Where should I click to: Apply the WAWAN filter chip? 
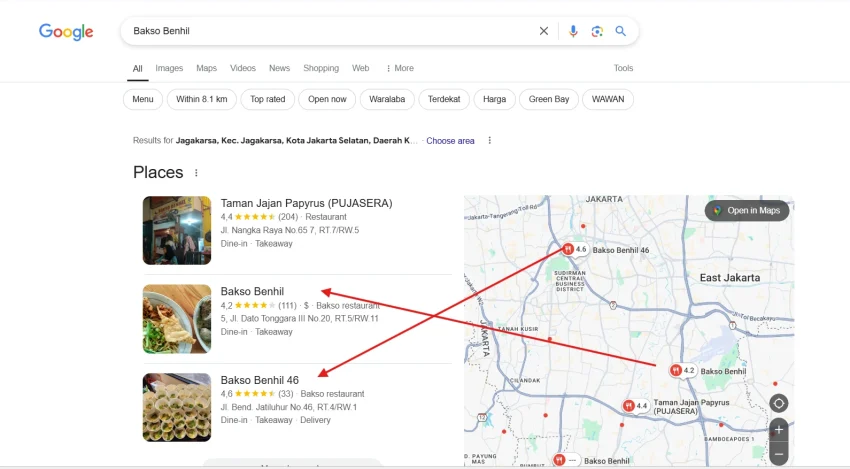coord(608,99)
